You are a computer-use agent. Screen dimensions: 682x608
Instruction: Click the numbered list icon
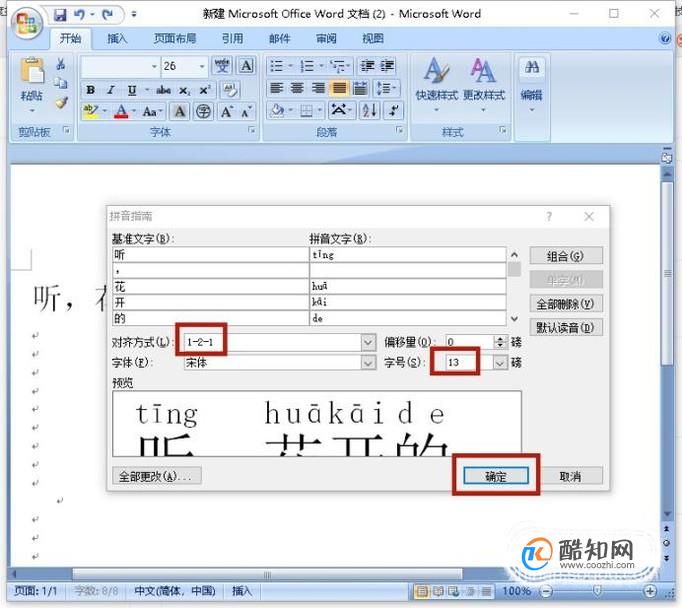pos(307,66)
